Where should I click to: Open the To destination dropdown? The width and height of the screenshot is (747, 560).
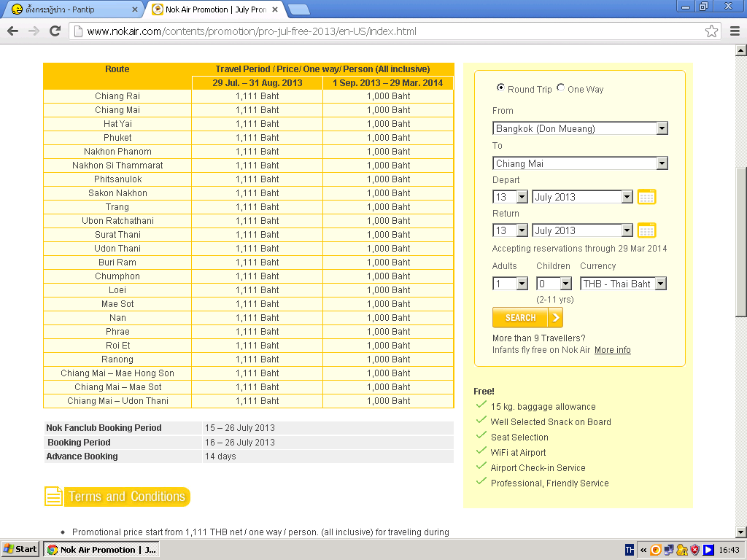(x=580, y=163)
